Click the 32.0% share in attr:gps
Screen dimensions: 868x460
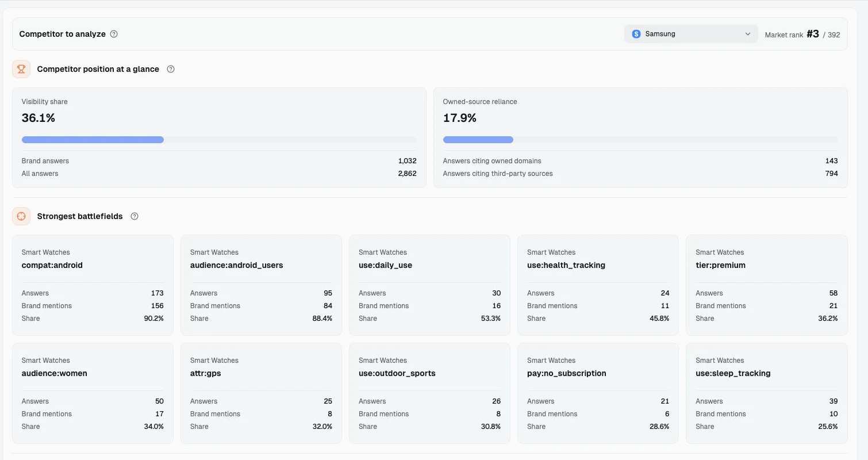pyautogui.click(x=322, y=427)
